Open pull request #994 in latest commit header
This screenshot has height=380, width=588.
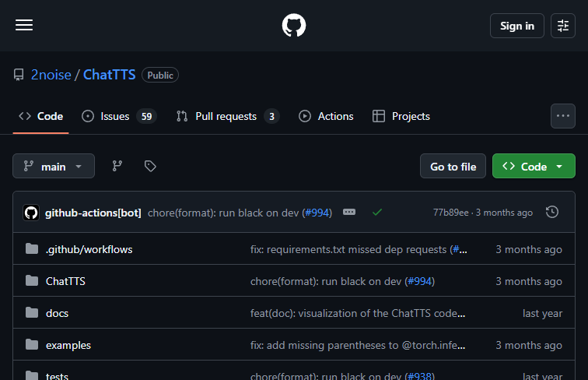coord(317,213)
